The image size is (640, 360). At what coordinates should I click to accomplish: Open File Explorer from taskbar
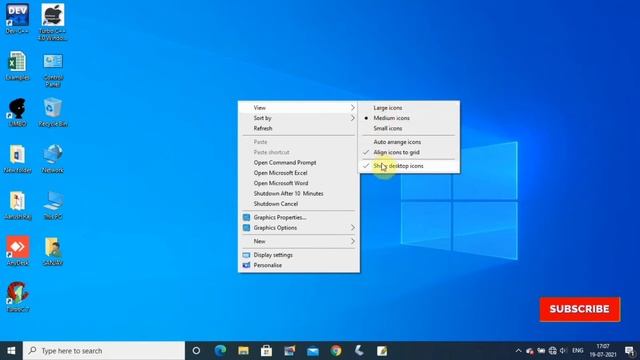coord(243,351)
